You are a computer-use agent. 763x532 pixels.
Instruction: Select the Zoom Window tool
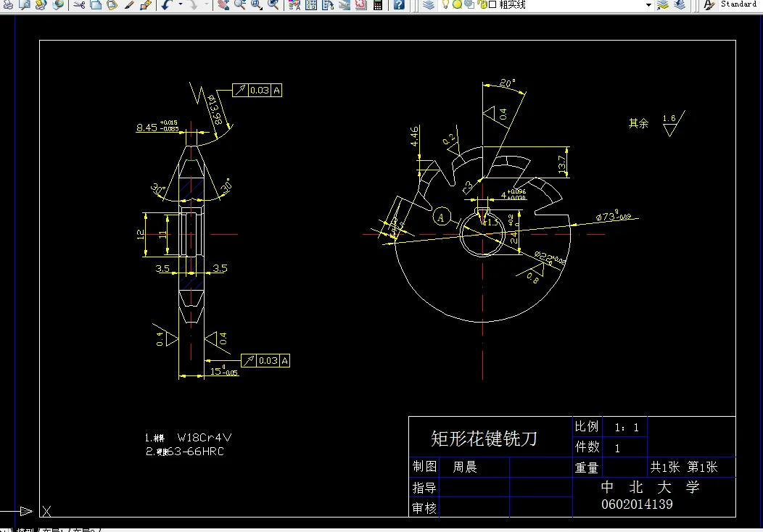point(257,5)
